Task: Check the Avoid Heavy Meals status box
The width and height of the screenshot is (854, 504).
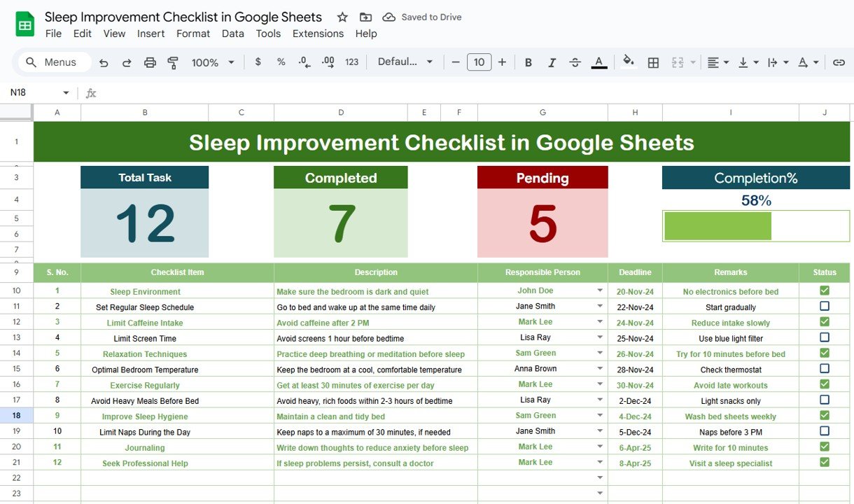Action: pos(825,400)
